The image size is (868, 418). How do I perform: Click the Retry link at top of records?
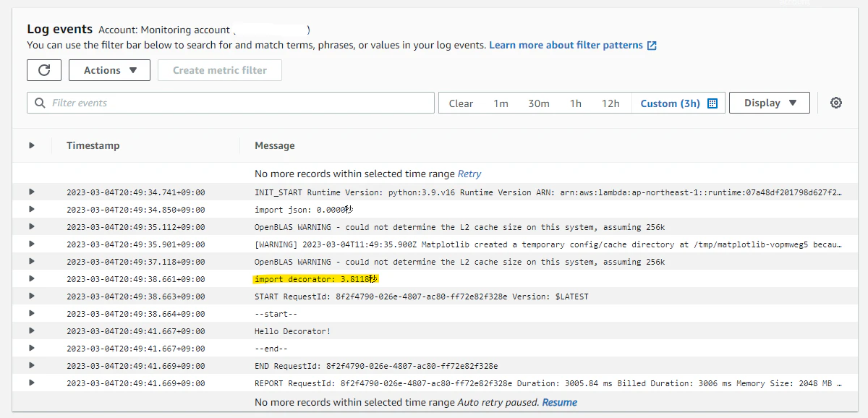469,174
